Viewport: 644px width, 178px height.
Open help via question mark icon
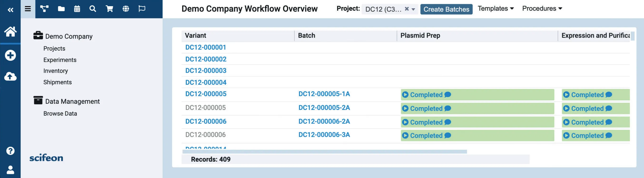(x=10, y=151)
